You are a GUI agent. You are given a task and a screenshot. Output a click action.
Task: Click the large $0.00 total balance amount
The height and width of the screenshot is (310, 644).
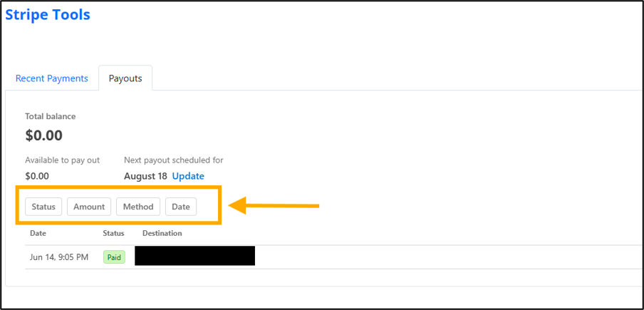(x=44, y=135)
